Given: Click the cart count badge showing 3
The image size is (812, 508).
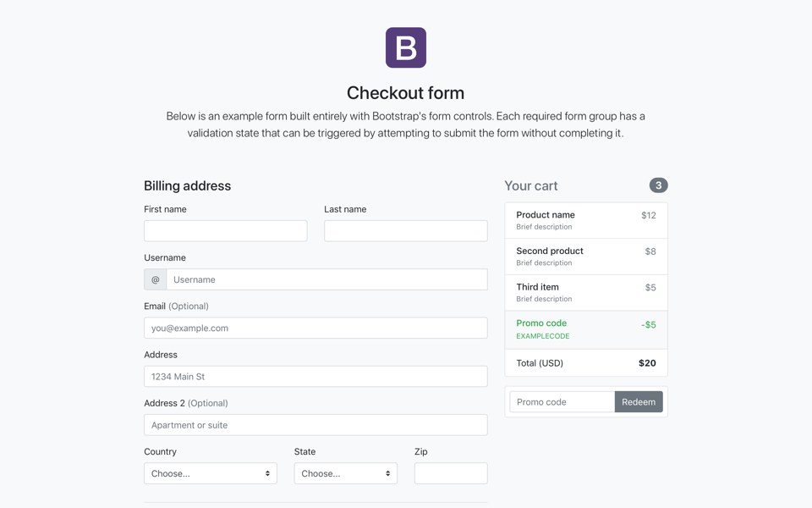Looking at the screenshot, I should [x=657, y=185].
